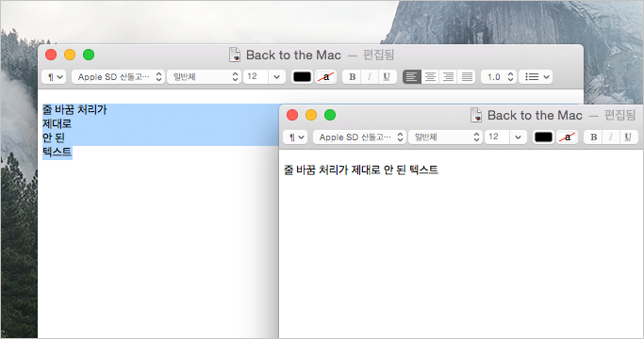Click document proxy icon in front window title

476,115
